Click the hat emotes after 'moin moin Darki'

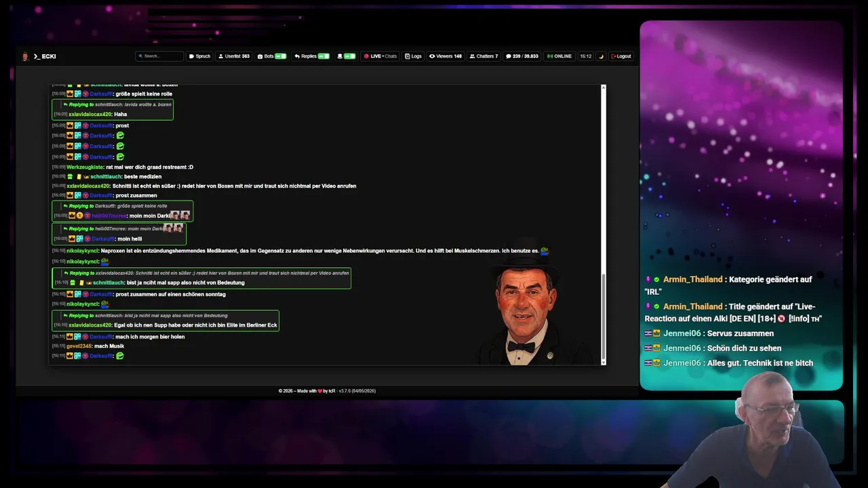(180, 216)
